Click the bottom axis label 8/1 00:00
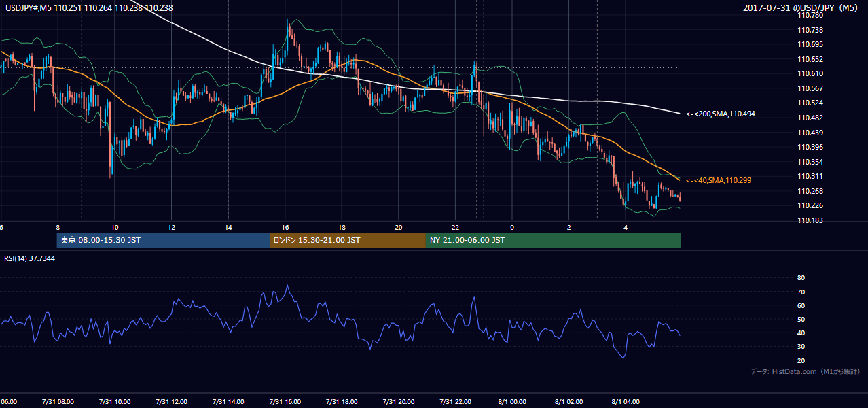 point(512,401)
